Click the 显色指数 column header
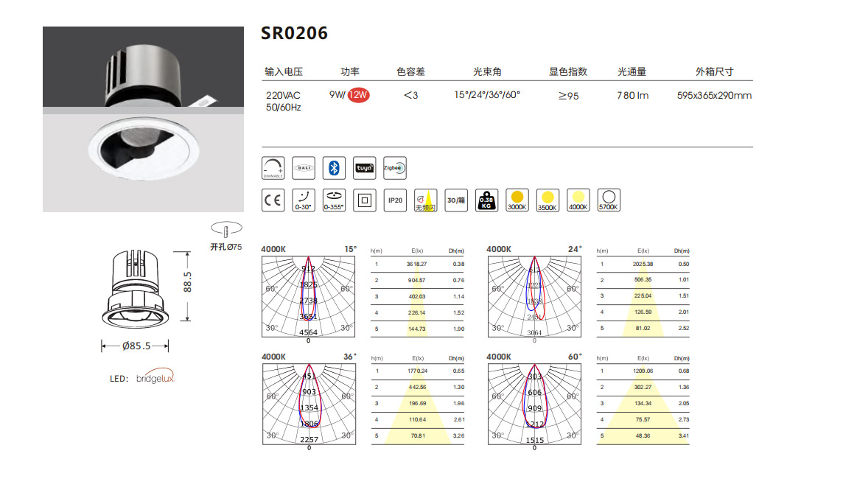Image resolution: width=843 pixels, height=504 pixels. tap(568, 71)
